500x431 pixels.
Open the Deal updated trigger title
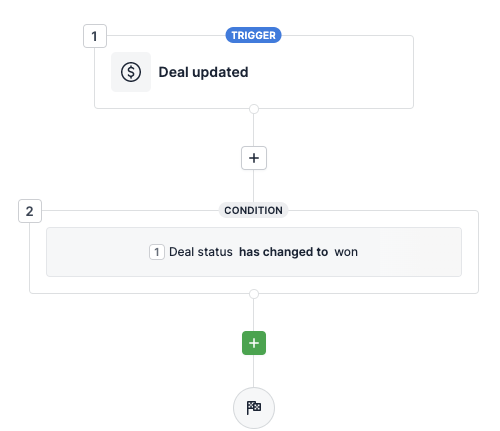203,72
